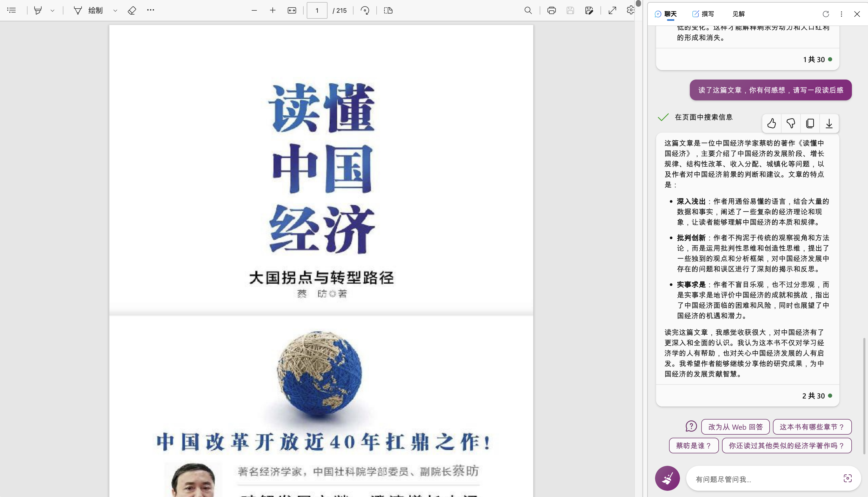This screenshot has width=868, height=497.
Task: Open the more tools ellipsis menu
Action: [x=151, y=10]
